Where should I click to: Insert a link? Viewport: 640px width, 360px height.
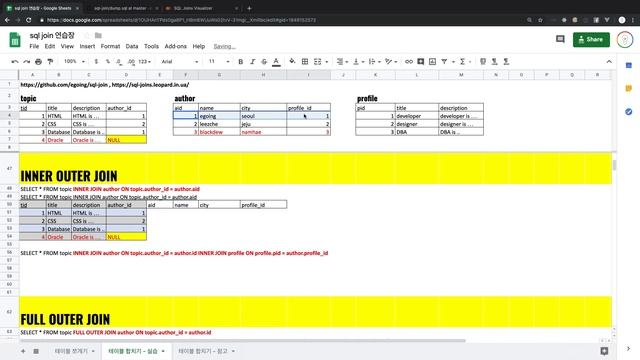click(x=409, y=62)
